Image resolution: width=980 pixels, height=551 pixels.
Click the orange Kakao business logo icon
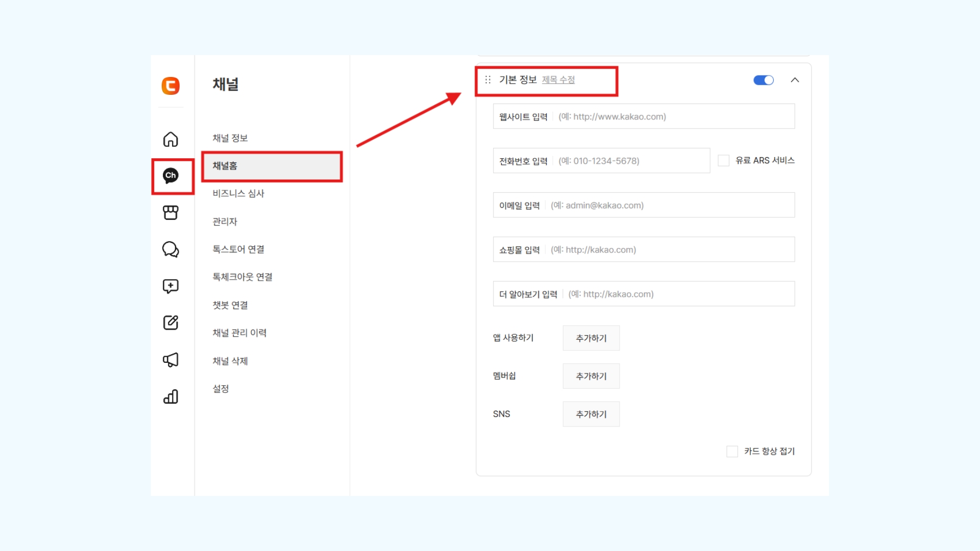pos(170,86)
